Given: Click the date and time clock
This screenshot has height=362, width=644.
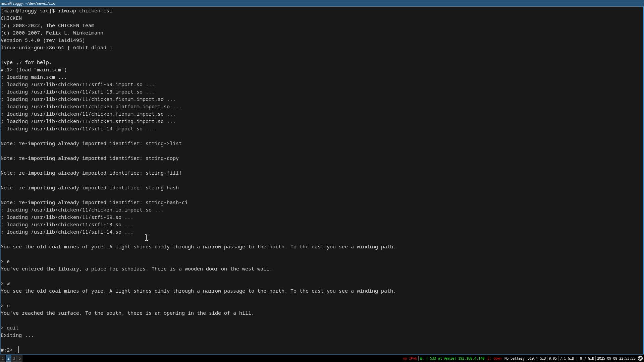Looking at the screenshot, I should pyautogui.click(x=616, y=358).
